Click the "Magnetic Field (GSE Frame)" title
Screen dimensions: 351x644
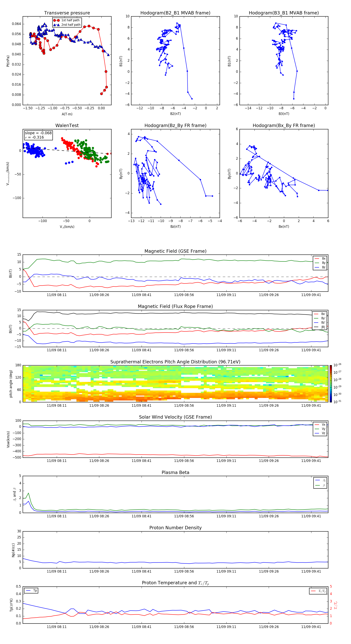tap(175, 251)
